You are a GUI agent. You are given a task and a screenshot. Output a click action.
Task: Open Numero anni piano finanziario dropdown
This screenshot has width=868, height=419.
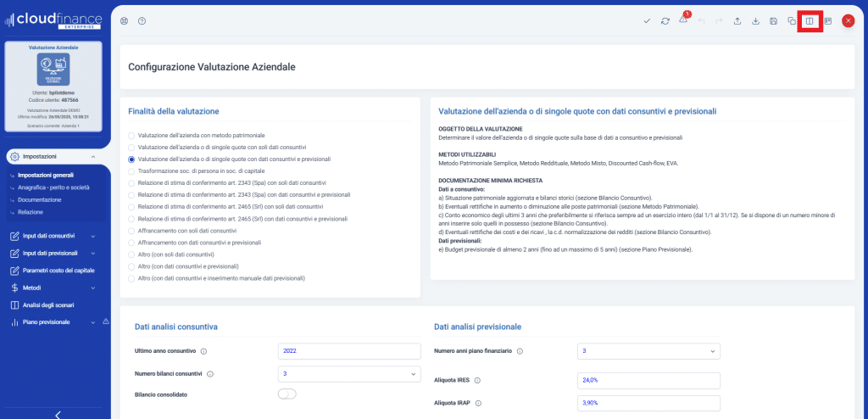pos(648,351)
